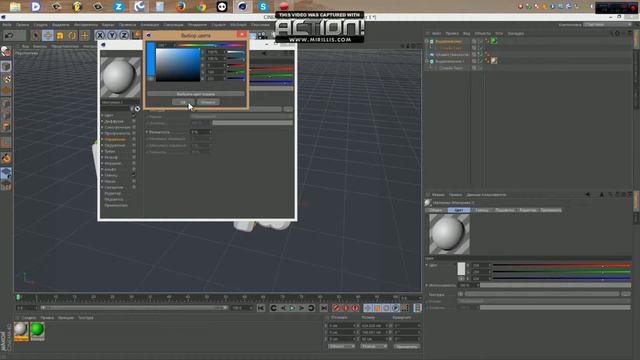Toggle the checked specular channel checkbox
The width and height of the screenshot is (640, 360).
point(134,176)
